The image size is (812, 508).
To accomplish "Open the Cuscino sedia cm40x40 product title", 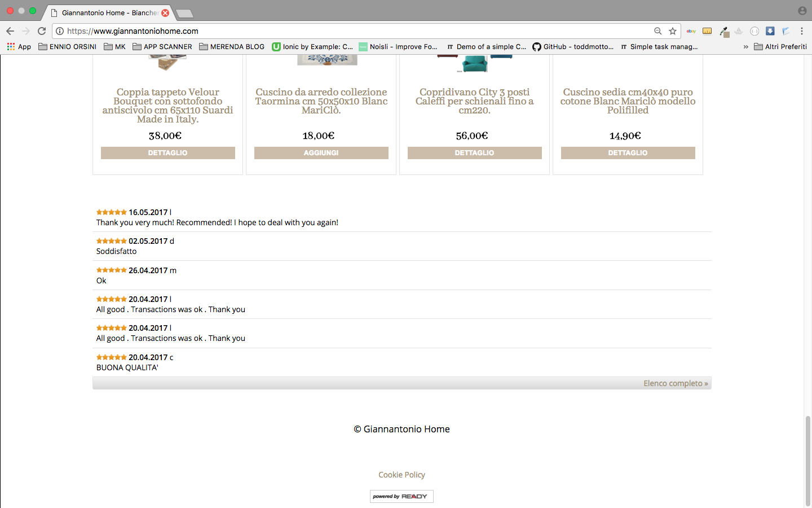I will click(628, 101).
